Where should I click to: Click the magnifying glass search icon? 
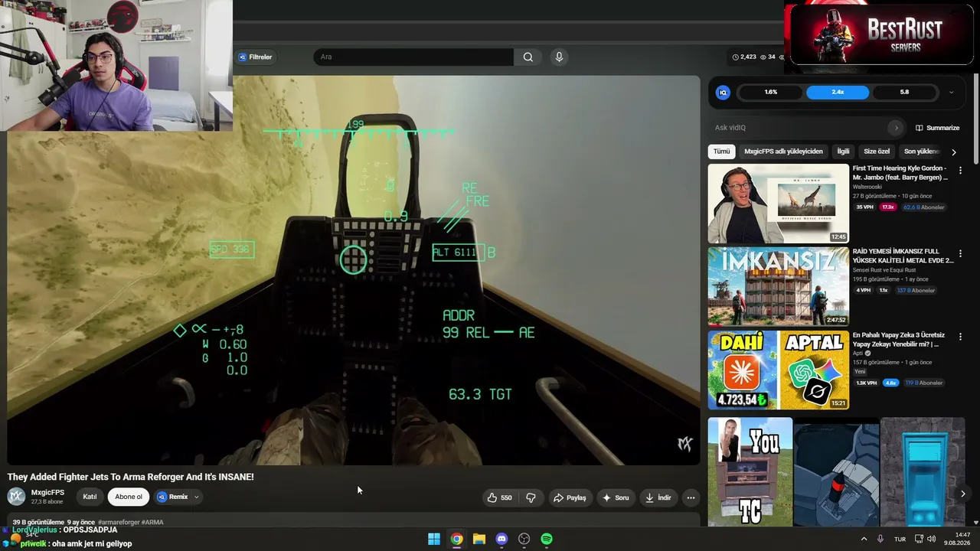click(x=528, y=57)
